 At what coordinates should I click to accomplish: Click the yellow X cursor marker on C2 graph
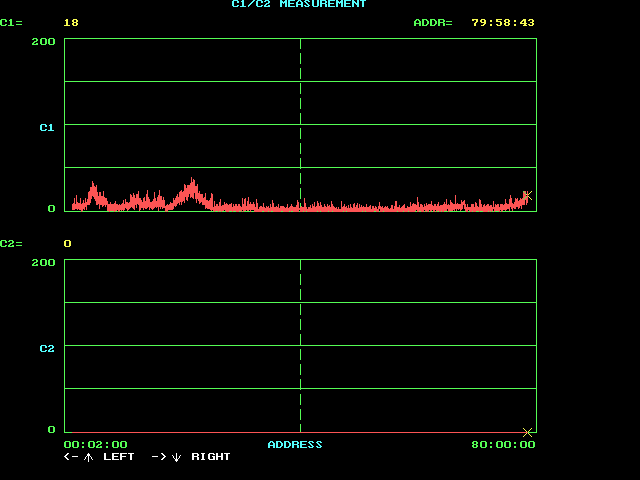[x=527, y=432]
